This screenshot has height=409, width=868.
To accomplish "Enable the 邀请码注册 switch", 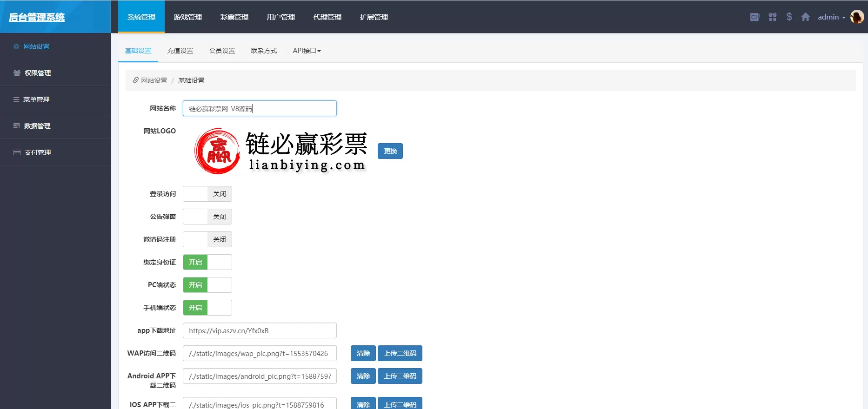I will [207, 239].
